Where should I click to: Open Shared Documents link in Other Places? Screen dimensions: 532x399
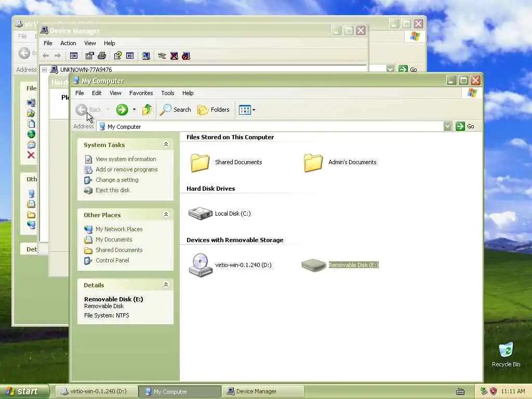(119, 250)
